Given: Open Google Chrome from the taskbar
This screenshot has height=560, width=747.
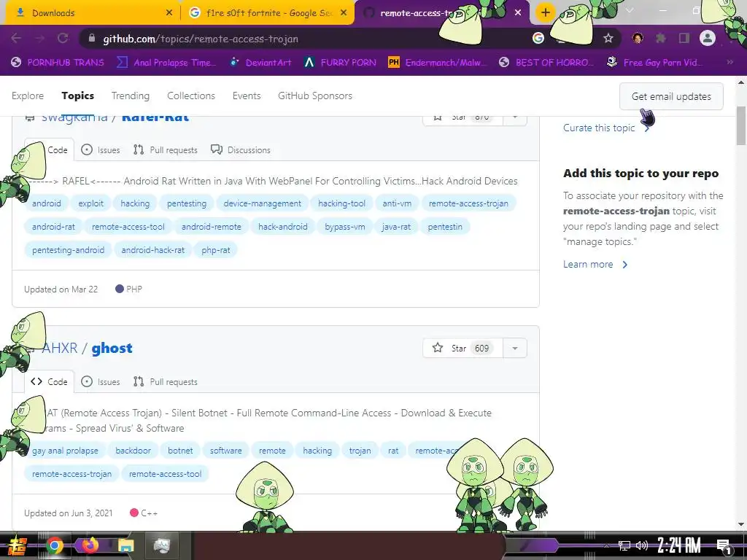Looking at the screenshot, I should pyautogui.click(x=55, y=545).
